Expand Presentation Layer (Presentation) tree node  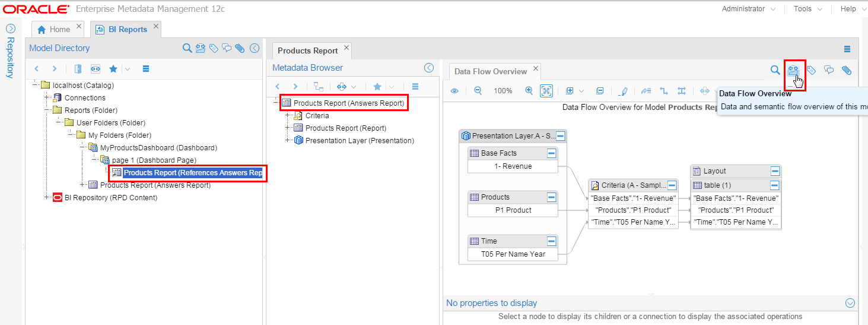click(288, 141)
